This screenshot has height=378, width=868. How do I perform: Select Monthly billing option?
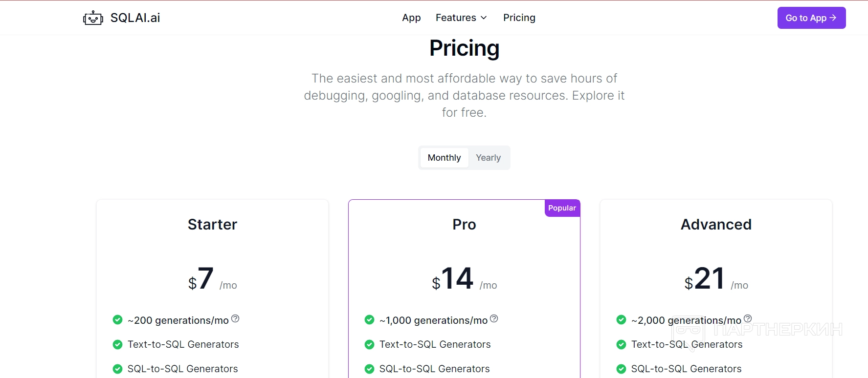click(444, 158)
